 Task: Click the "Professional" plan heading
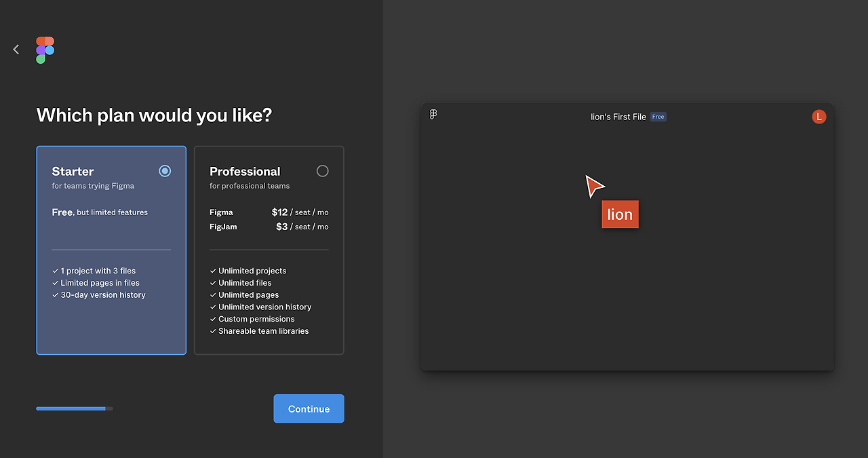point(245,172)
